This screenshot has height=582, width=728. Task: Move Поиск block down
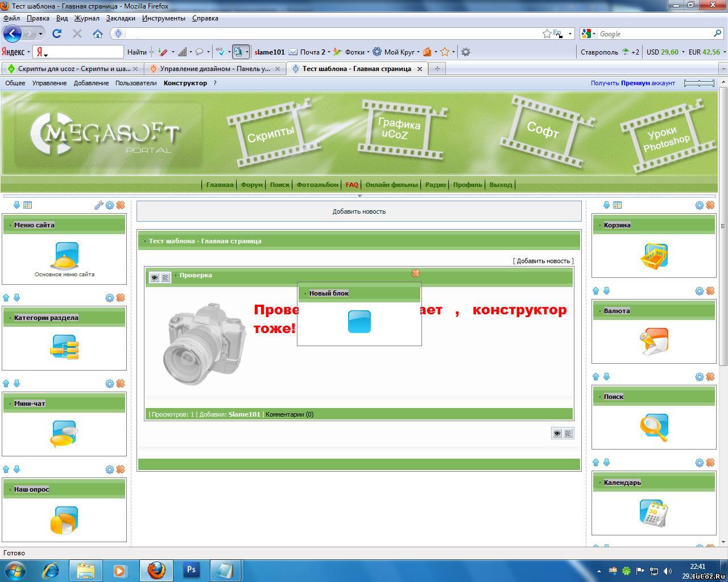606,377
